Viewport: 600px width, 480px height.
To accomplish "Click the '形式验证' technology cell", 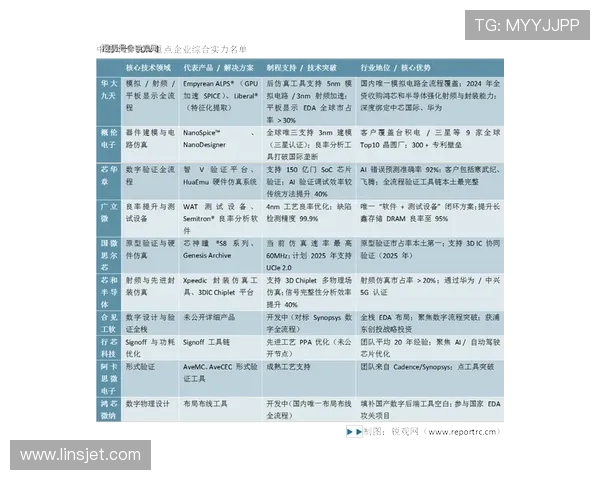I will point(150,379).
